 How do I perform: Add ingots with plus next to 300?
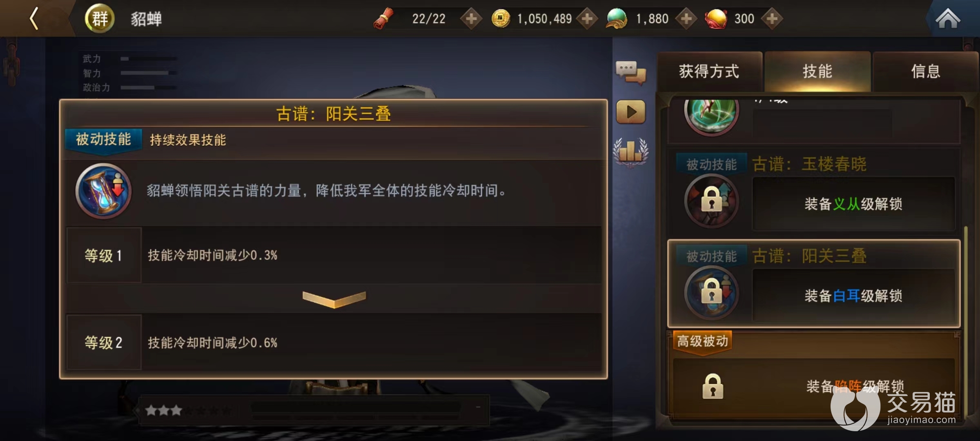coord(772,19)
